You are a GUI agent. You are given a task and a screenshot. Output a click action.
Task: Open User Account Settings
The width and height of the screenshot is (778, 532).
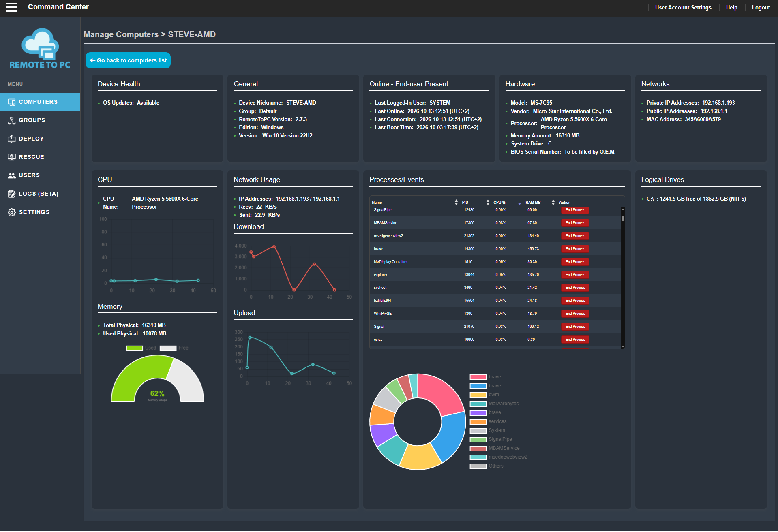point(683,8)
